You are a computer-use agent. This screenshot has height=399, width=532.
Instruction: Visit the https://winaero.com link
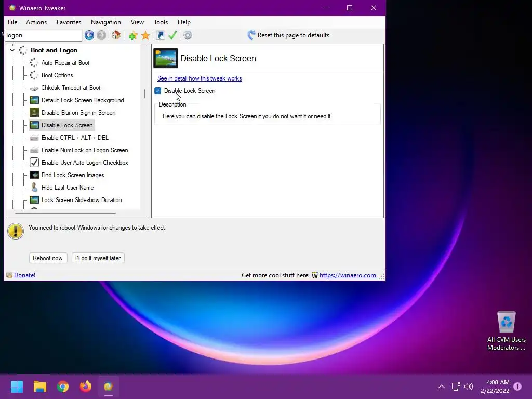pyautogui.click(x=348, y=275)
